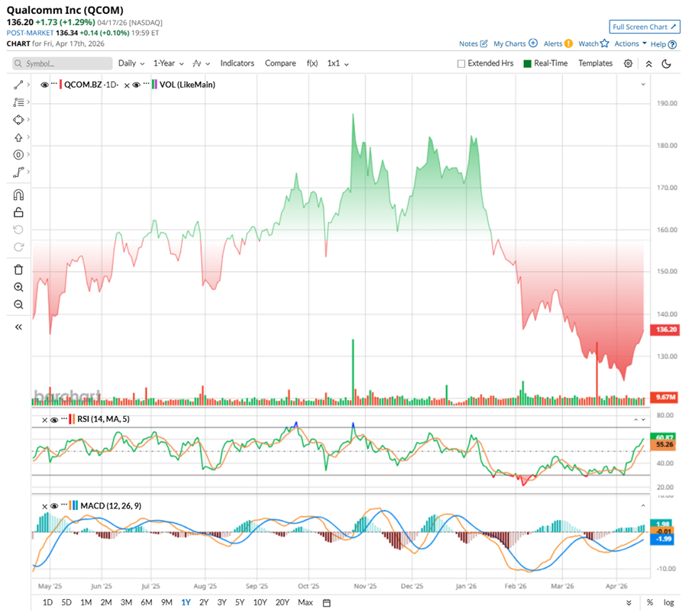Move the MACD pane up
Viewport: 689px width, 616px height.
pyautogui.click(x=643, y=506)
